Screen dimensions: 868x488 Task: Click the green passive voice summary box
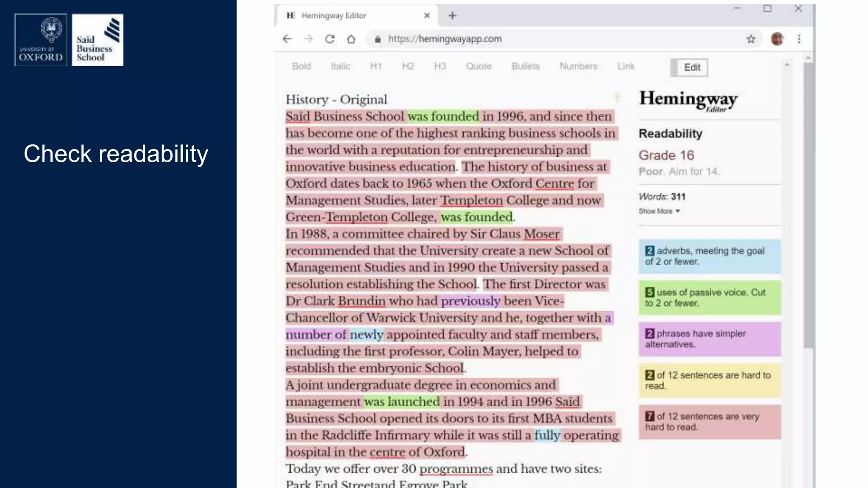coord(709,297)
